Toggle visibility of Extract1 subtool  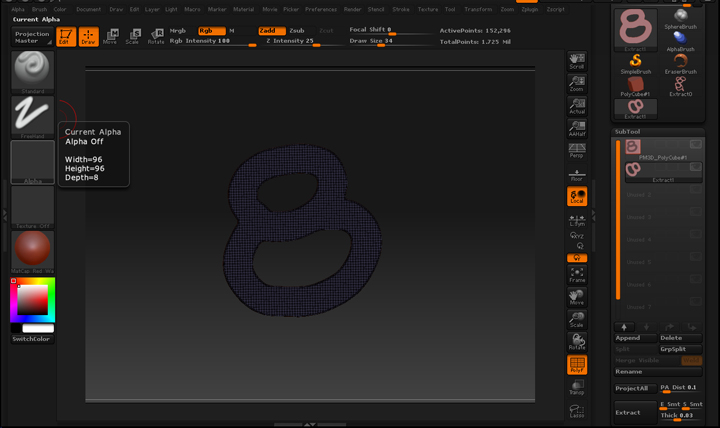tap(696, 167)
